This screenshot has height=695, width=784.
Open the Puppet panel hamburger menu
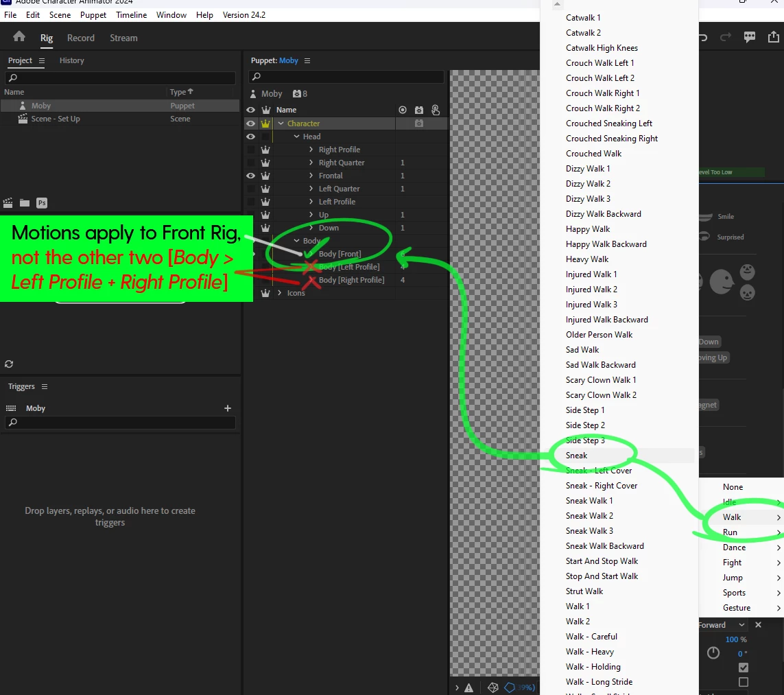[x=307, y=60]
